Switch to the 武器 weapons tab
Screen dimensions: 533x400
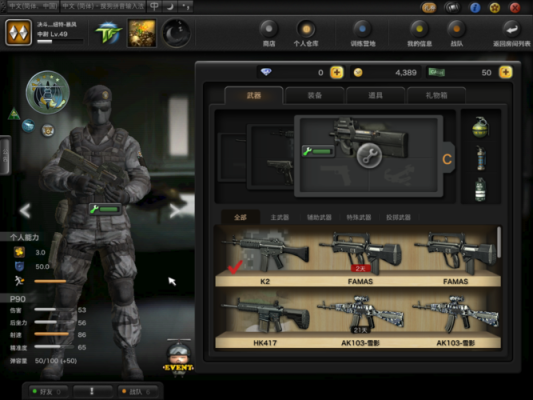point(254,95)
